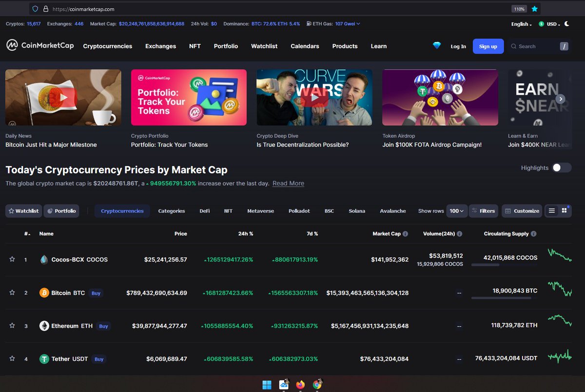585x392 pixels.
Task: Click the Tether coin icon
Action: 44,359
